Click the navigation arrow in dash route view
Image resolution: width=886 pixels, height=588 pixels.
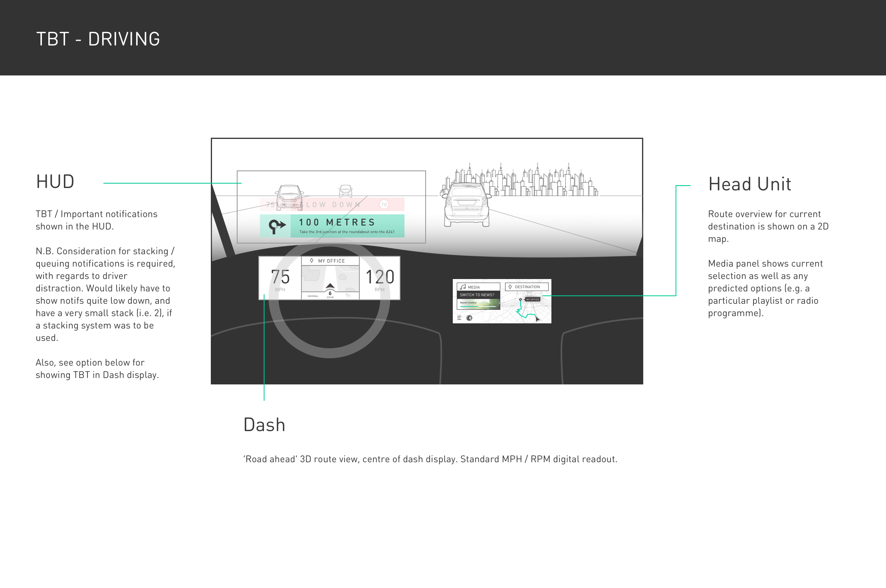[x=330, y=286]
